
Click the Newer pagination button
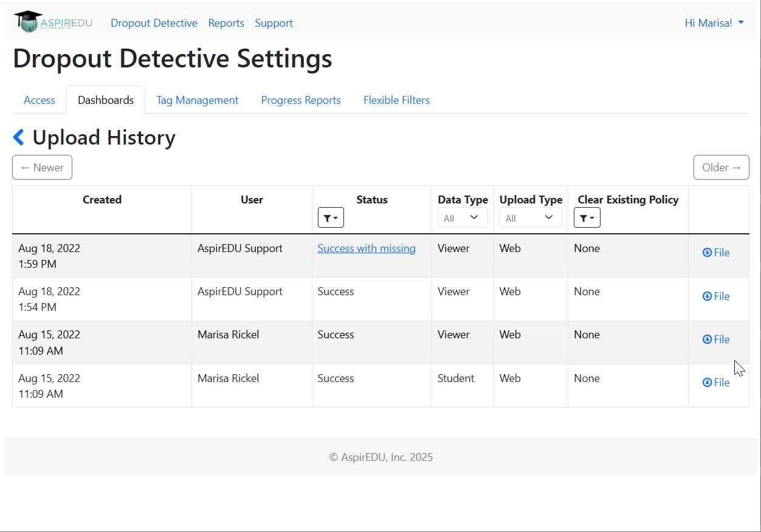tap(42, 168)
